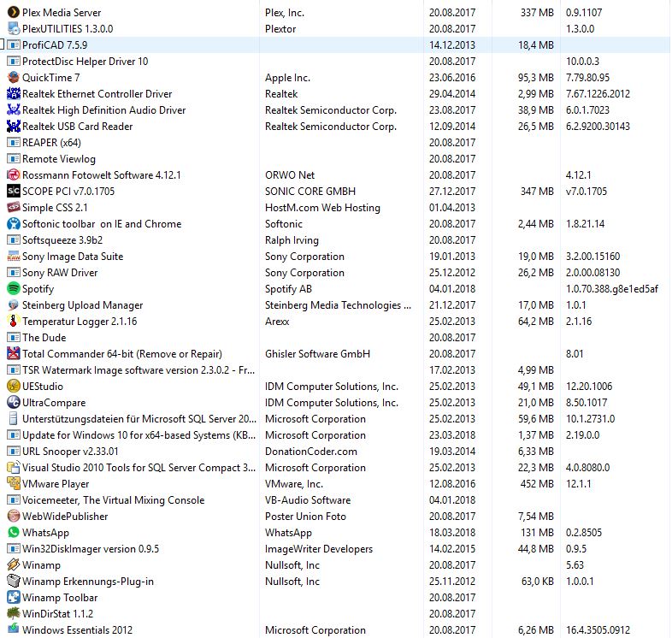Click the Realtek USB Card Reader icon
This screenshot has height=638, width=672.
click(14, 126)
